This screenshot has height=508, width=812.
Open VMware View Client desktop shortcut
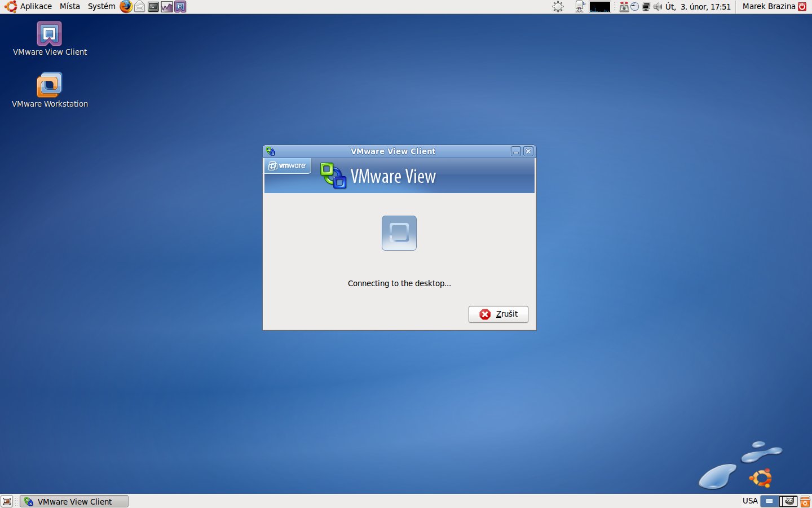coord(50,35)
